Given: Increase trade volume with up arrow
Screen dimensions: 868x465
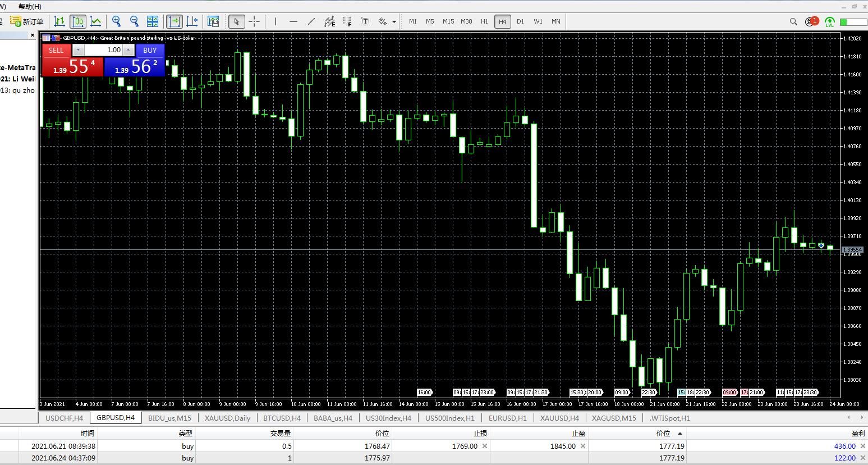Looking at the screenshot, I should pyautogui.click(x=128, y=50).
